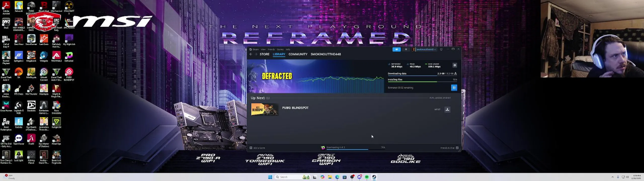This screenshot has height=181, width=644.
Task: Select the TeamViewer desktop icon
Action: coord(19,140)
